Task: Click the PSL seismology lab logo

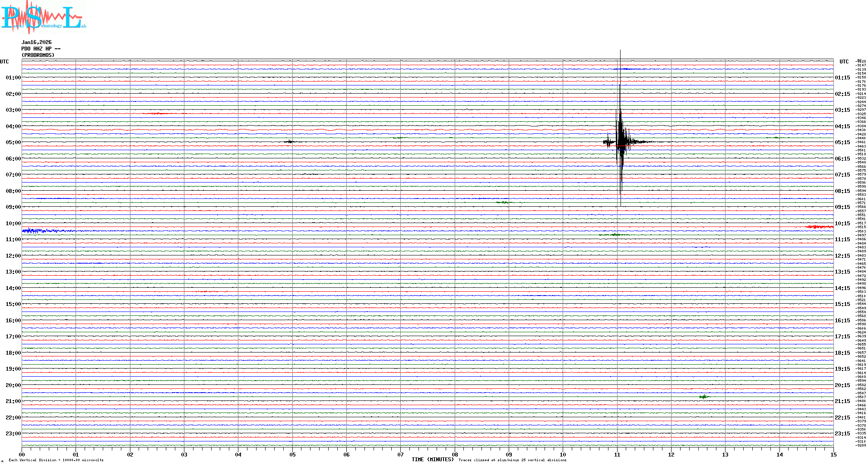Action: click(x=43, y=16)
